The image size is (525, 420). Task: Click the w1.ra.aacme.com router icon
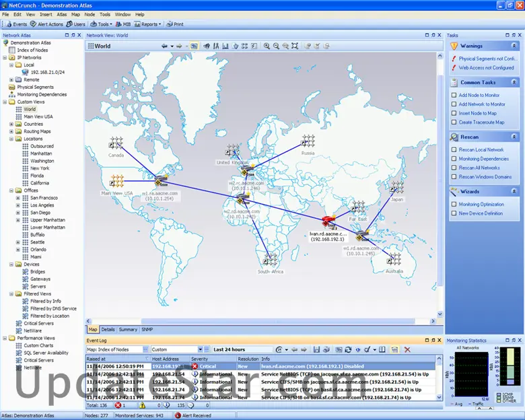point(160,181)
